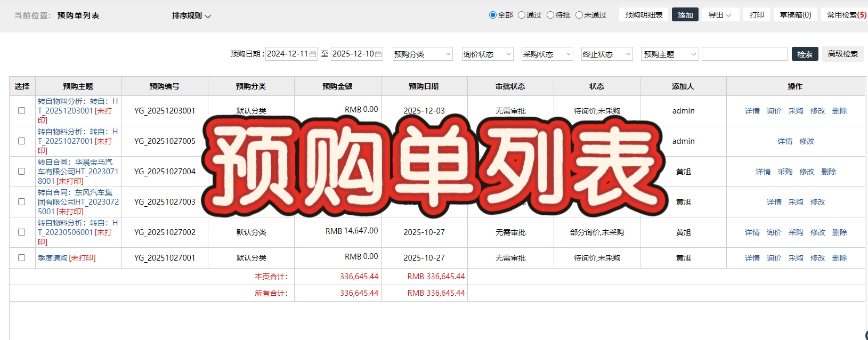
Task: Click 采购 for row YG_20251027004
Action: [785, 172]
